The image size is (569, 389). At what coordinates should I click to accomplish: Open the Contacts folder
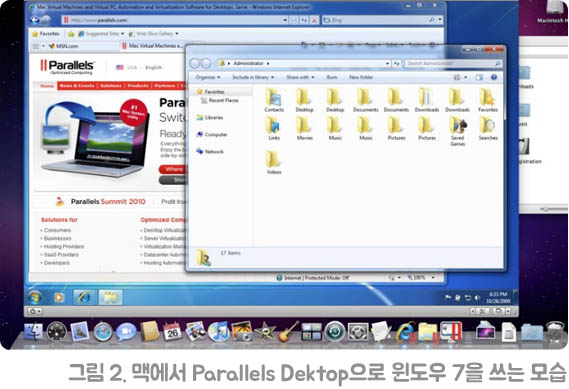pyautogui.click(x=274, y=99)
